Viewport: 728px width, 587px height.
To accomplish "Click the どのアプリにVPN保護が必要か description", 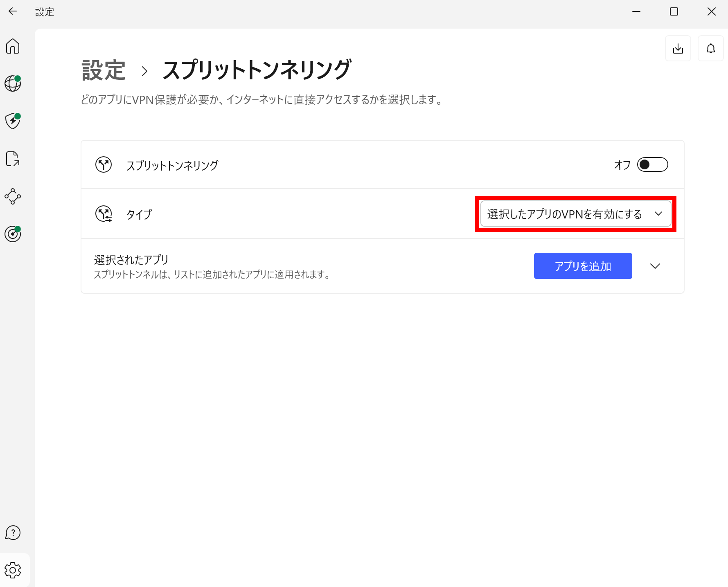I will point(262,100).
